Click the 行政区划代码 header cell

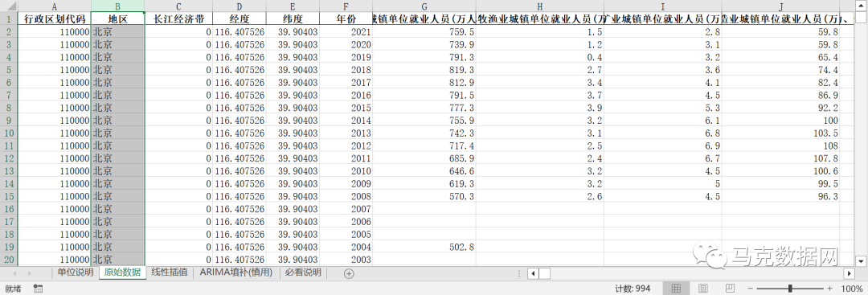click(x=55, y=18)
